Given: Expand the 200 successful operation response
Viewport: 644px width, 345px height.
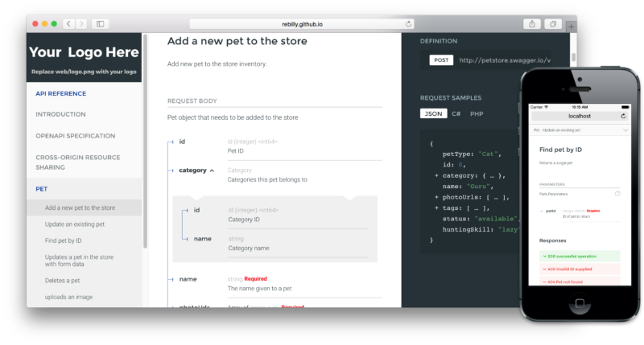Looking at the screenshot, I should pos(580,256).
